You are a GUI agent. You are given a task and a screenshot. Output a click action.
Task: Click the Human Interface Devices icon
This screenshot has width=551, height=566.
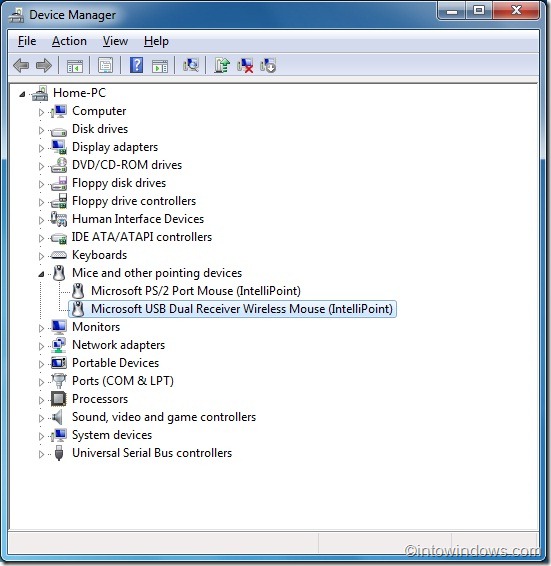pyautogui.click(x=58, y=219)
